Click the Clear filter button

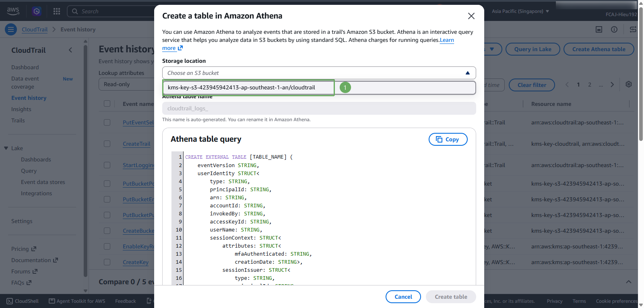pos(532,85)
